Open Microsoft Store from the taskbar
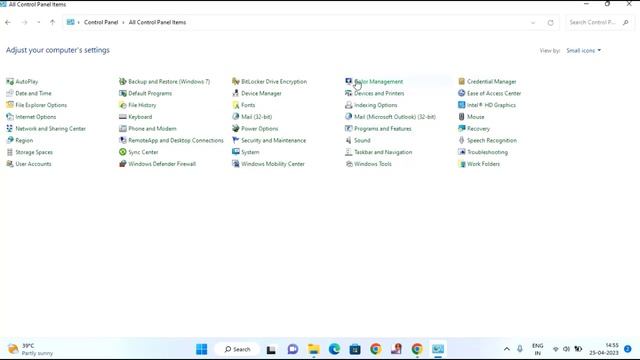Screen dimensions: 640x360 click(x=355, y=349)
